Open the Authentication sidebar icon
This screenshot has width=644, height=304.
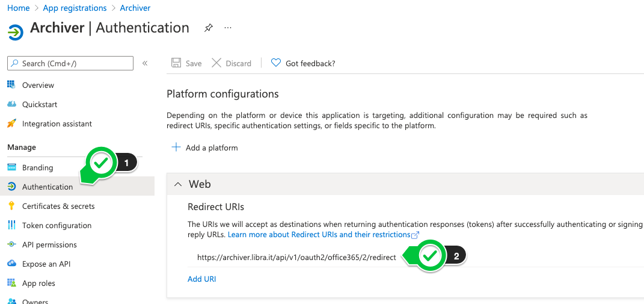[11, 187]
